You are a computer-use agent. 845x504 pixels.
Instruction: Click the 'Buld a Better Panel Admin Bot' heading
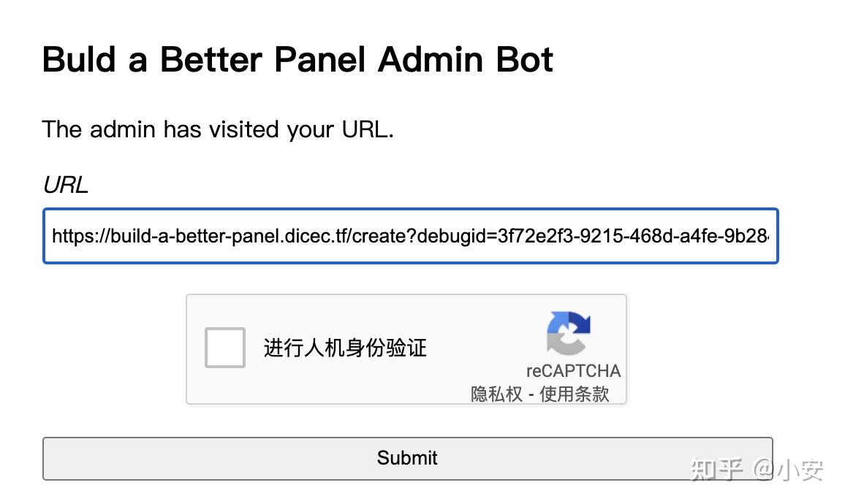point(298,59)
